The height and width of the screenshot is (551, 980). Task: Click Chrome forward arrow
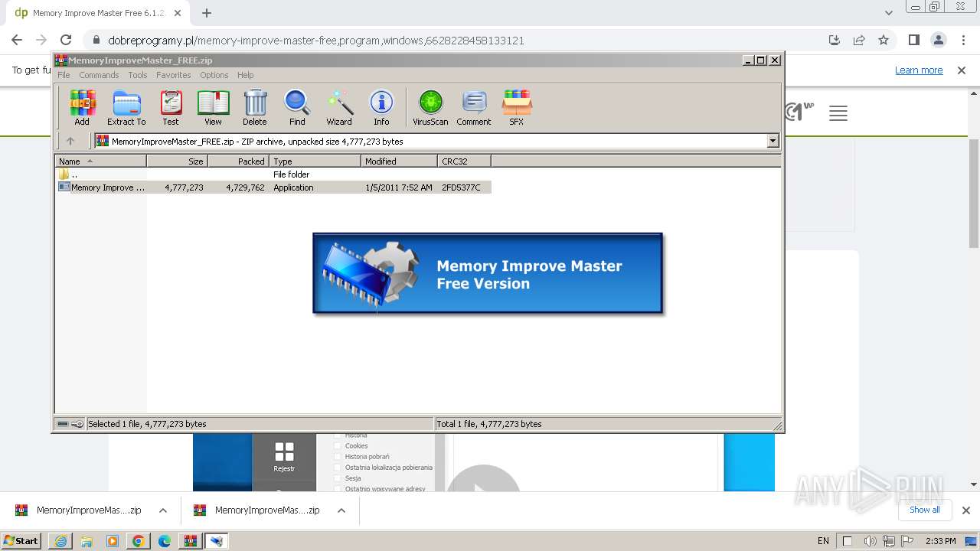pyautogui.click(x=41, y=41)
